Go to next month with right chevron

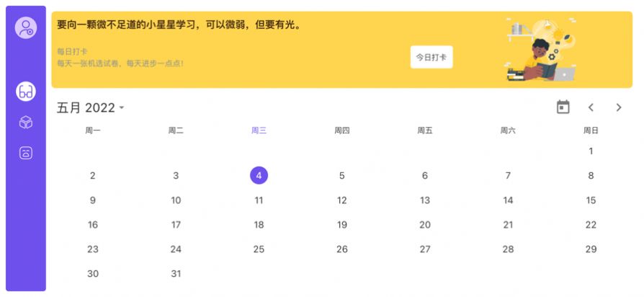[618, 107]
